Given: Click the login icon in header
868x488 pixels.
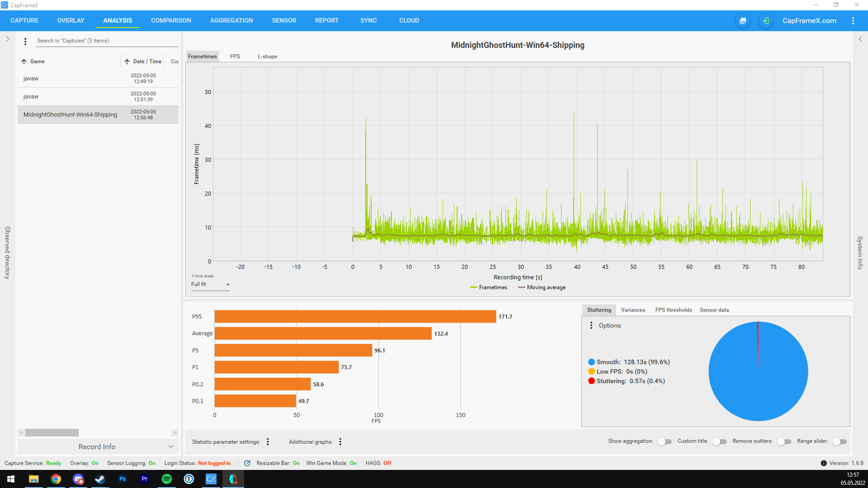Looking at the screenshot, I should (x=765, y=21).
